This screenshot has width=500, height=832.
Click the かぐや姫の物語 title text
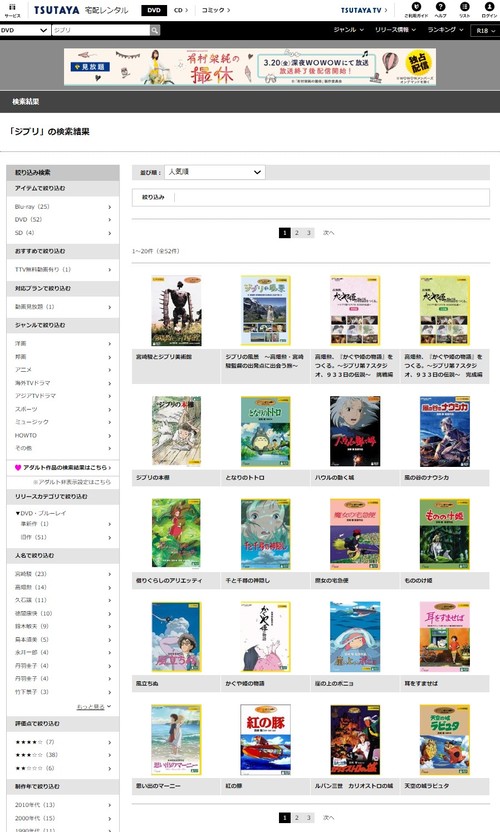point(245,683)
